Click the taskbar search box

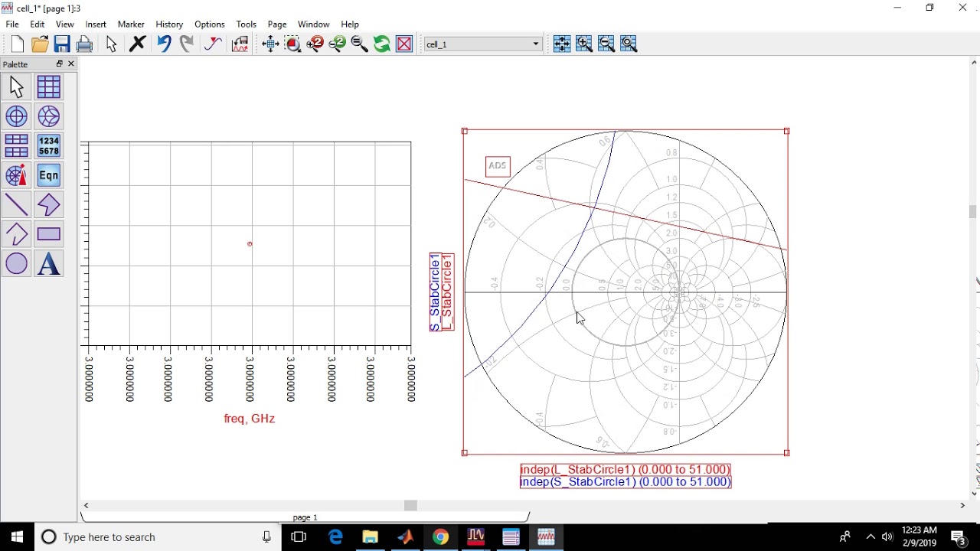coord(158,537)
